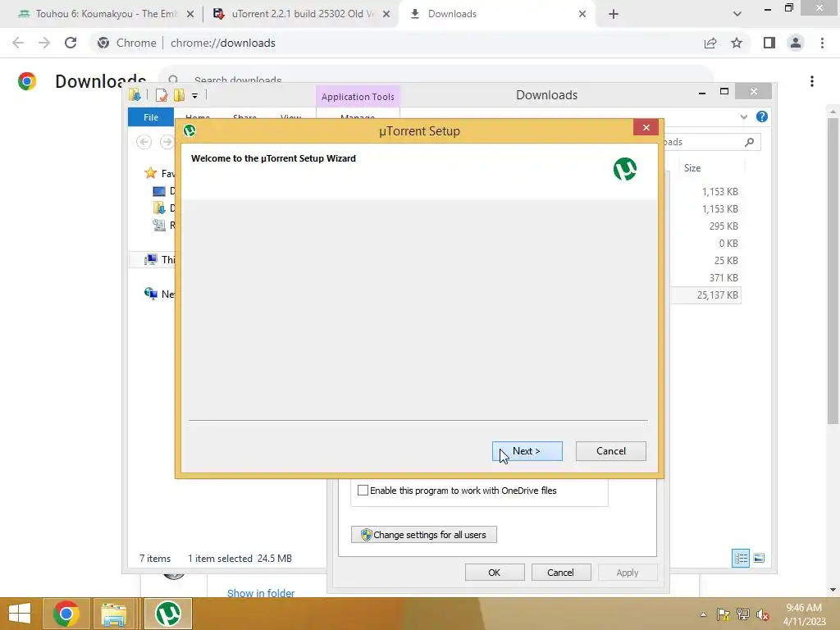Screen dimensions: 840x630
Task: Click Change settings for all users
Action: pos(424,535)
